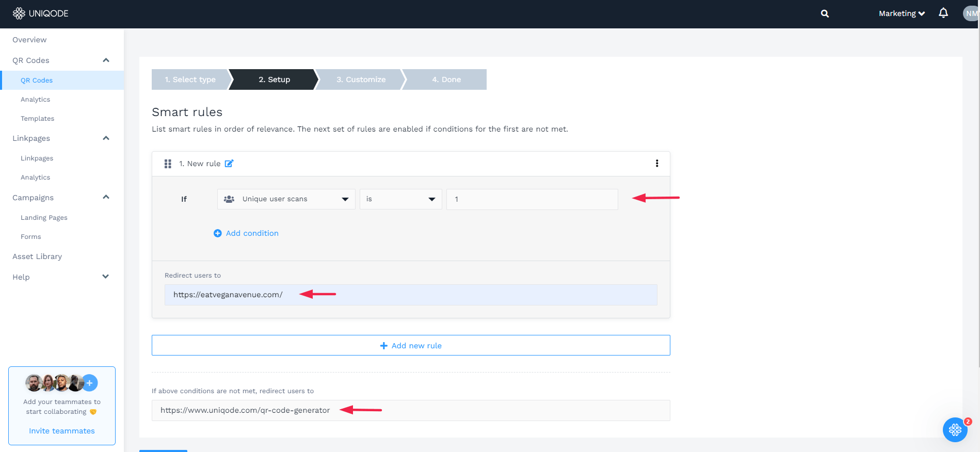Open the Unique user scans dropdown
The width and height of the screenshot is (980, 452).
286,199
